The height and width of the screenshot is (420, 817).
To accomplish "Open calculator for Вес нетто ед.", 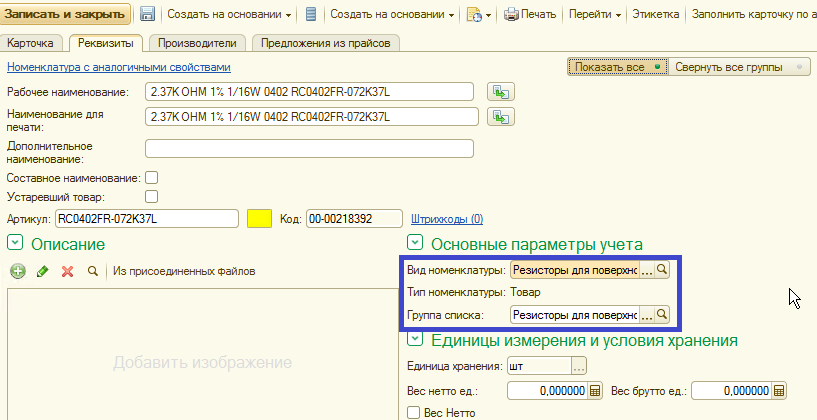I will point(595,391).
